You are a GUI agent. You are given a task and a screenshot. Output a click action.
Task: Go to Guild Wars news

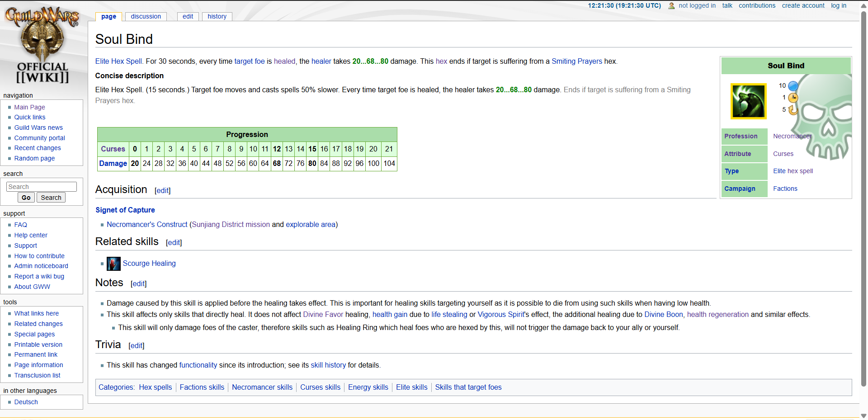tap(38, 127)
